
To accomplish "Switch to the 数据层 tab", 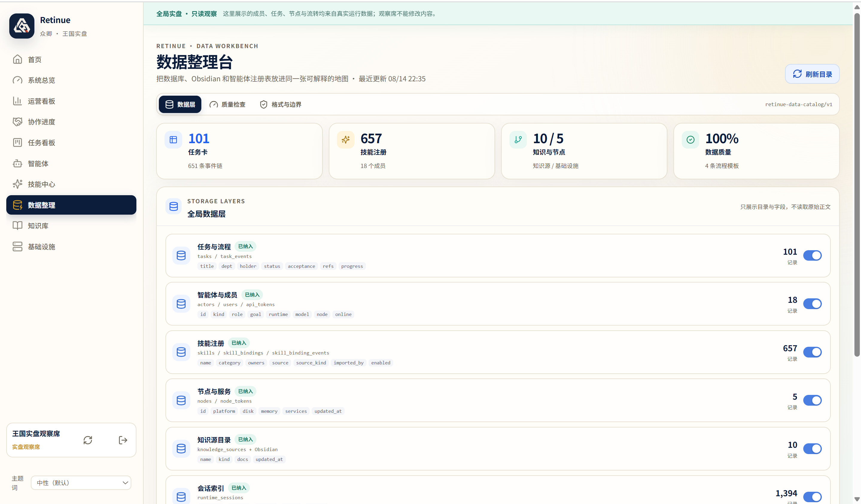I will point(180,105).
